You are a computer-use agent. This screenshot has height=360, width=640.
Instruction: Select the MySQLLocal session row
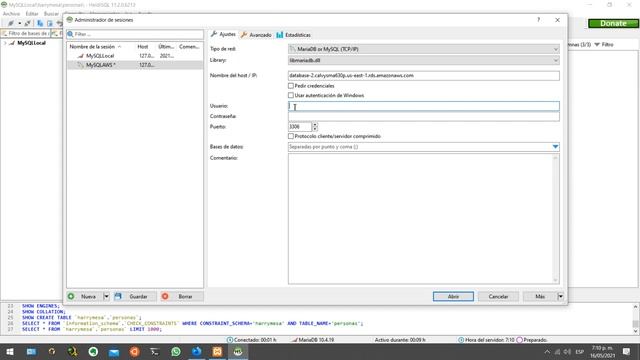[135, 56]
